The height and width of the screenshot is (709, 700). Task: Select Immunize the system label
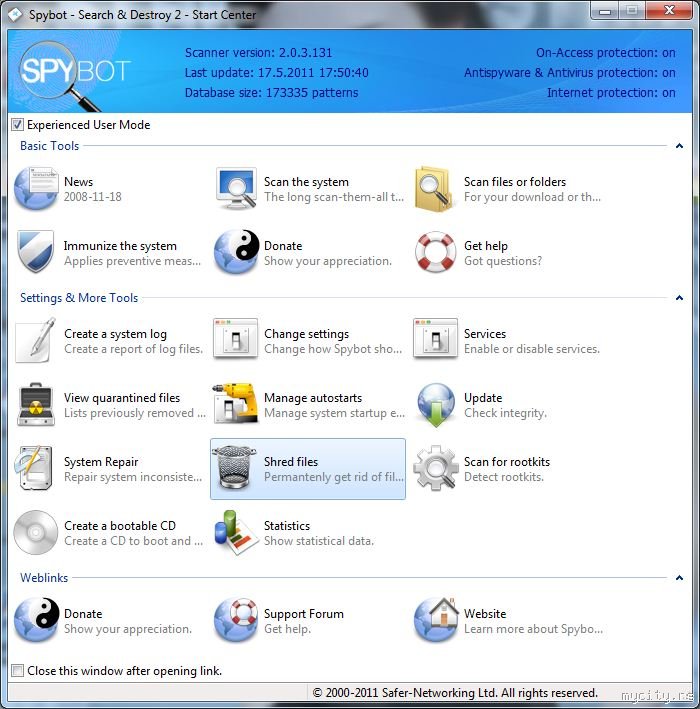pos(120,246)
